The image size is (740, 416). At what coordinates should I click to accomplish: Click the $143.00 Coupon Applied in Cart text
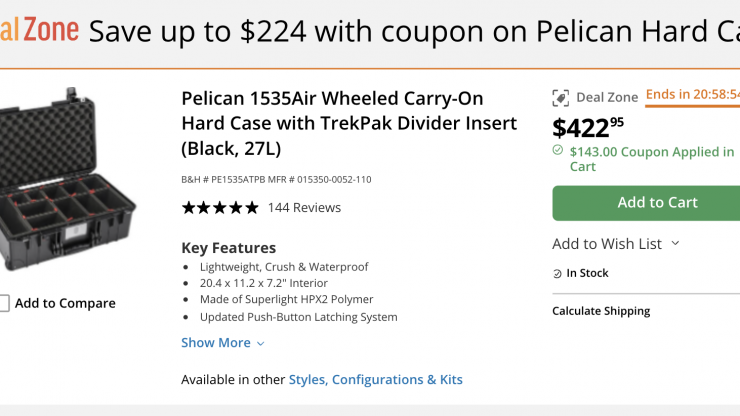tap(651, 159)
